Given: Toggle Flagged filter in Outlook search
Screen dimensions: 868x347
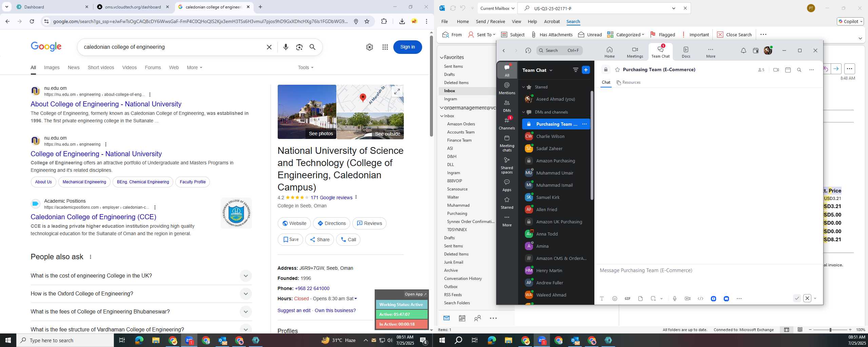Looking at the screenshot, I should tap(663, 35).
